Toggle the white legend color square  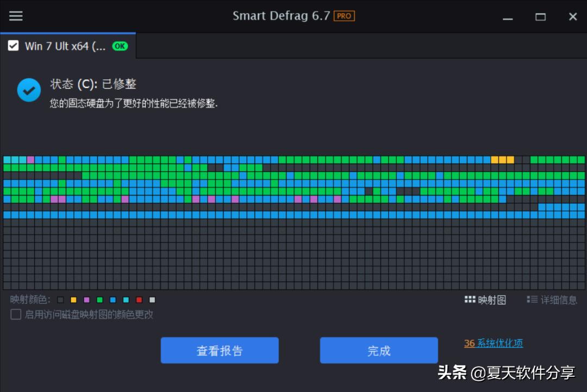point(152,300)
